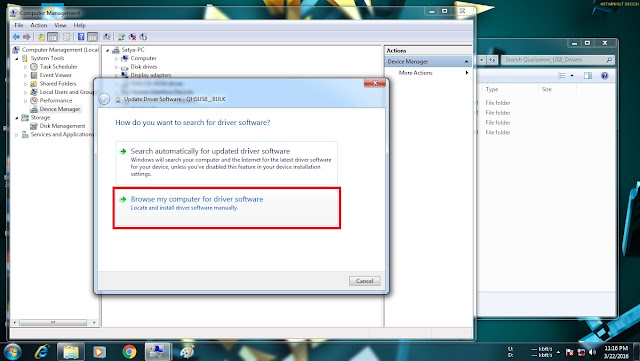Open the Windows Start menu
This screenshot has width=640, height=361.
pos(11,352)
